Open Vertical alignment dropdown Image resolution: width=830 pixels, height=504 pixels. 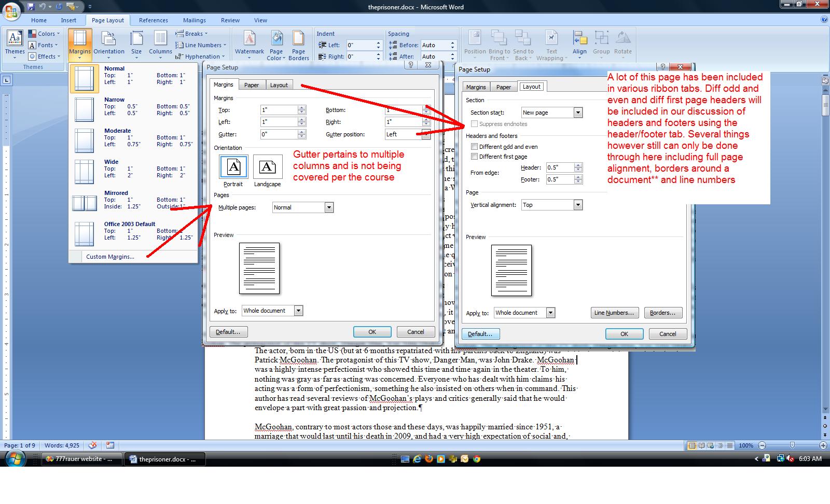(x=578, y=205)
